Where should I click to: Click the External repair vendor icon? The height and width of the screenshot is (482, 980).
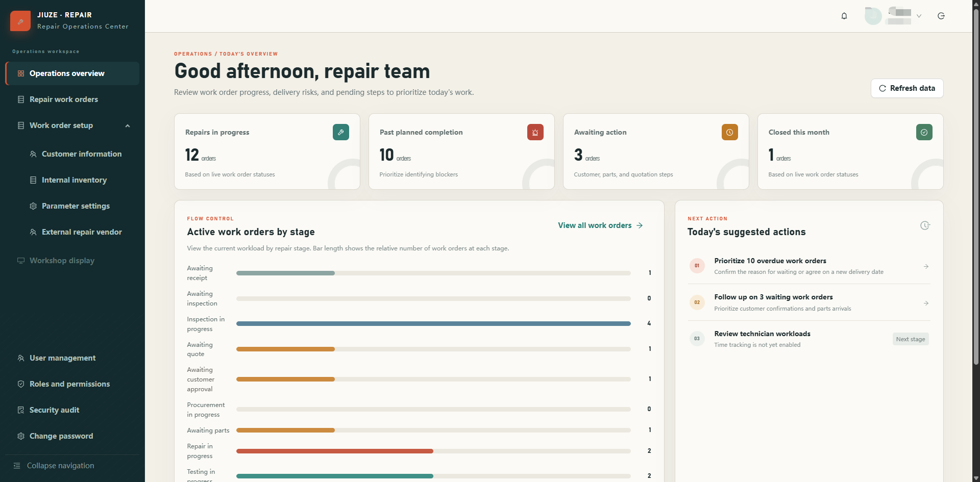click(33, 232)
